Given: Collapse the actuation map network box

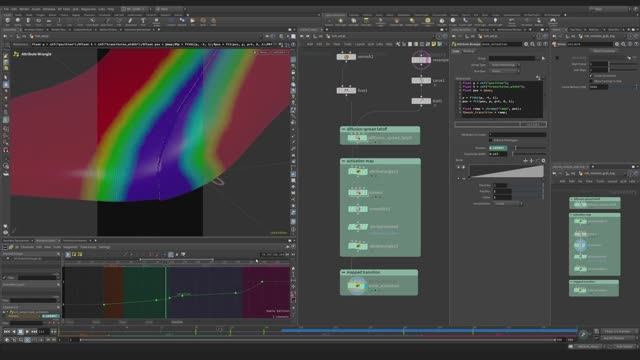Looking at the screenshot, I should (344, 161).
